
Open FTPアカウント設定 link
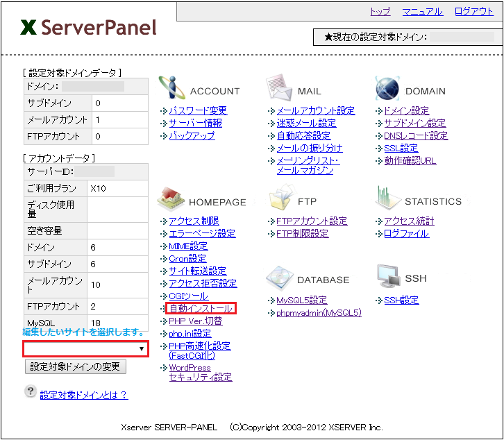coord(312,221)
